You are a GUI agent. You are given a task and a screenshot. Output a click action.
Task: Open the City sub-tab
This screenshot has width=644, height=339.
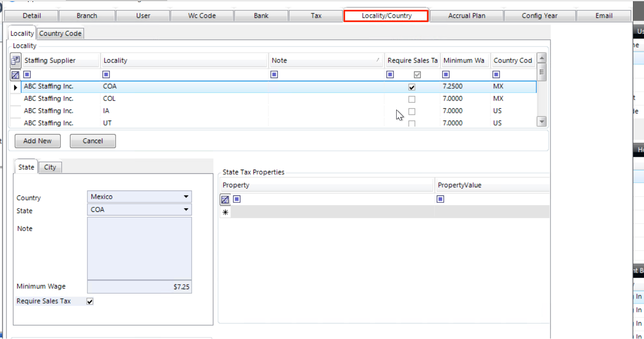[x=50, y=167]
